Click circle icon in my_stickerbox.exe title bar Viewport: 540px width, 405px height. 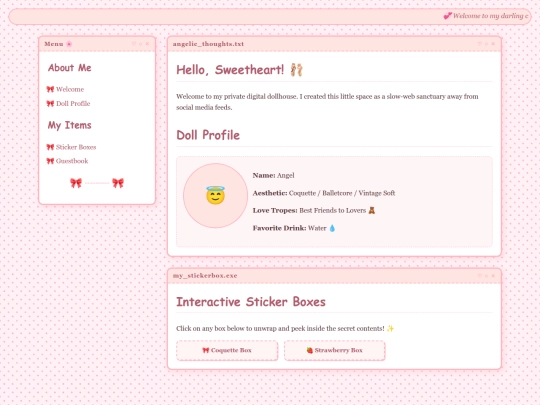point(486,276)
